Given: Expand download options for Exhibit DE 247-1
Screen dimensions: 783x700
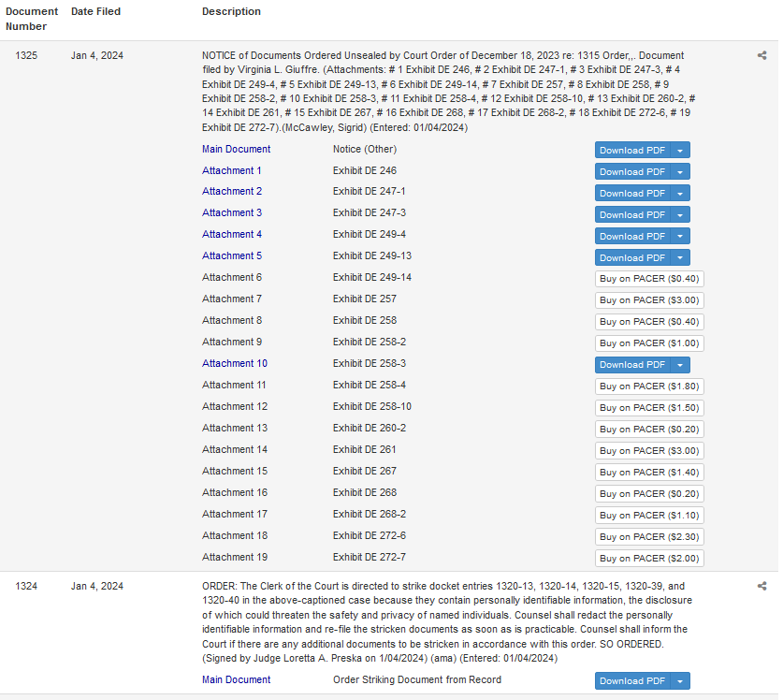Looking at the screenshot, I should tap(680, 193).
